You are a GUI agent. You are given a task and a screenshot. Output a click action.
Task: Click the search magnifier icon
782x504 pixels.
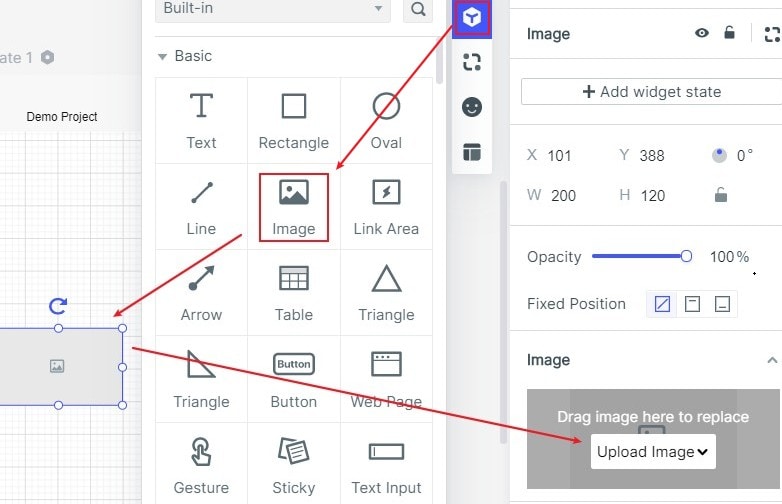[x=418, y=8]
